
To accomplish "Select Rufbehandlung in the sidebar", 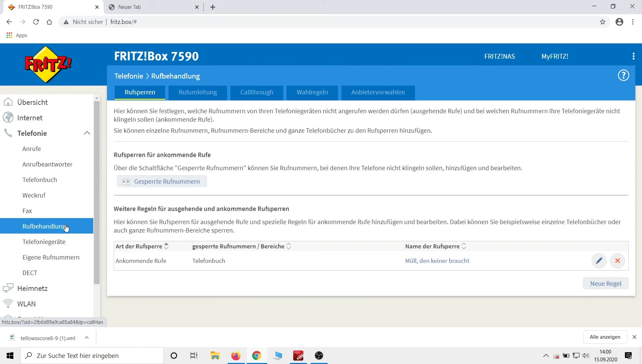I will [47, 226].
